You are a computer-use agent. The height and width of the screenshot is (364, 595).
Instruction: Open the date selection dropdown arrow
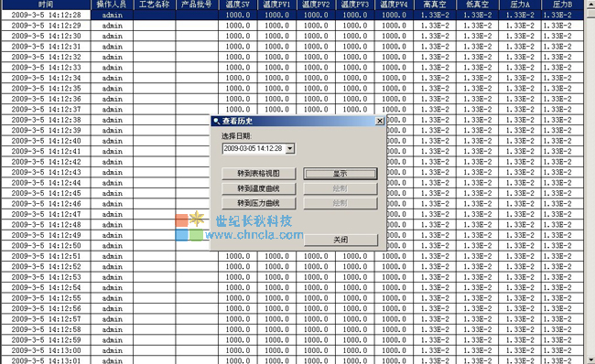click(290, 148)
